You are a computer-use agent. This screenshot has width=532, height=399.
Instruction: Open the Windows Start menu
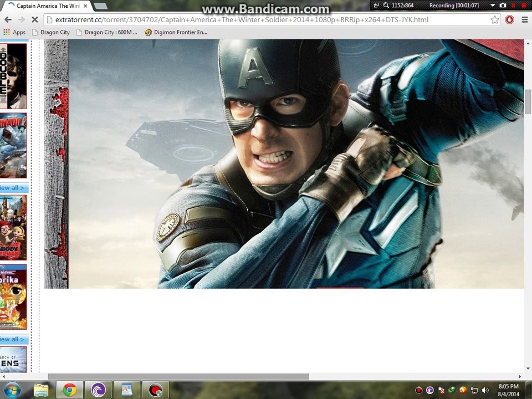point(13,390)
